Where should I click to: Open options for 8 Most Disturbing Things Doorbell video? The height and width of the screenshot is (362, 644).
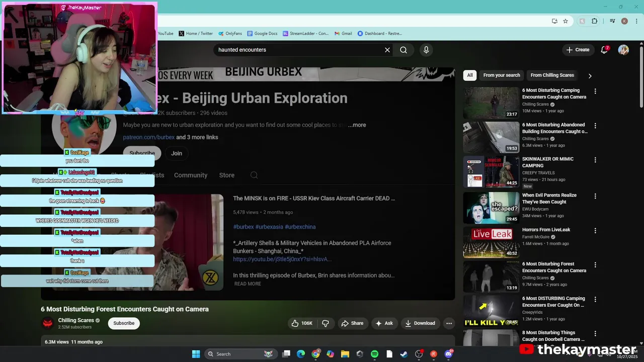click(595, 333)
